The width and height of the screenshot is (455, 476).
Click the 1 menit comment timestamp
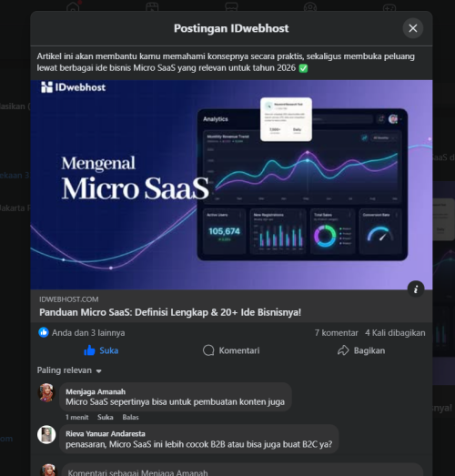tap(76, 417)
